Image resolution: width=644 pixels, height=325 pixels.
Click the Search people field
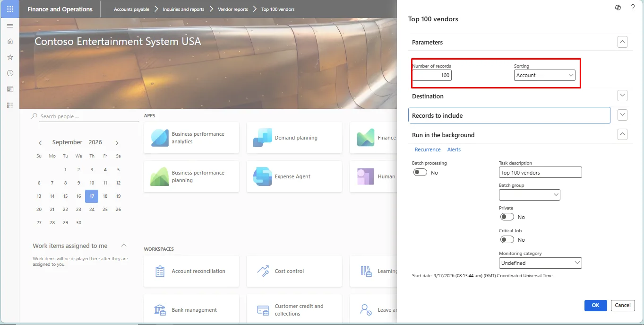[89, 116]
